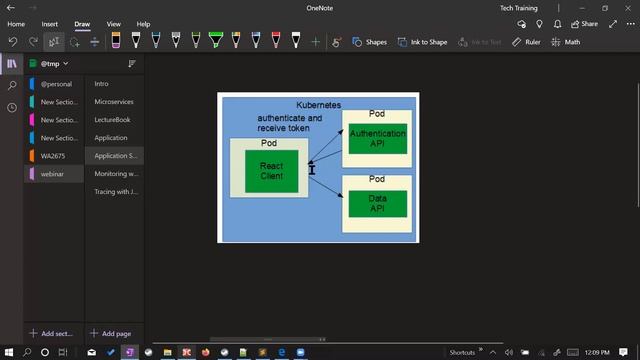Open the page sort options

[x=131, y=64]
